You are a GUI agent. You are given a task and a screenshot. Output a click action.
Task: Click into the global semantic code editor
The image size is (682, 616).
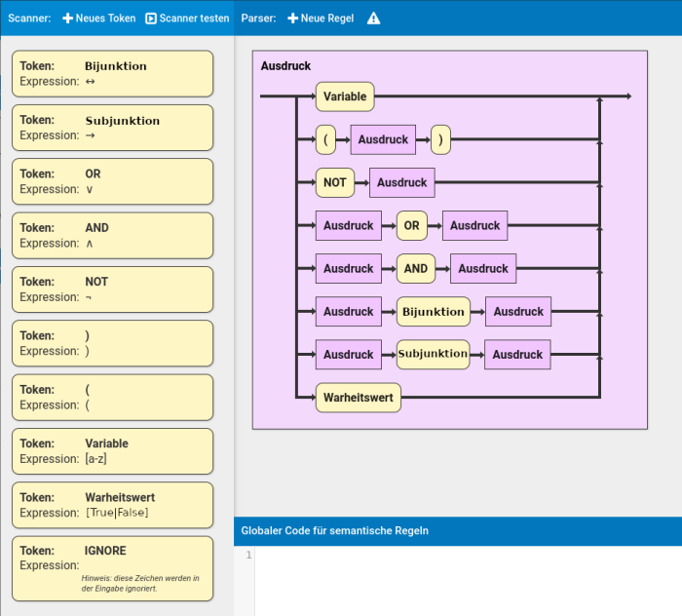tap(468, 581)
